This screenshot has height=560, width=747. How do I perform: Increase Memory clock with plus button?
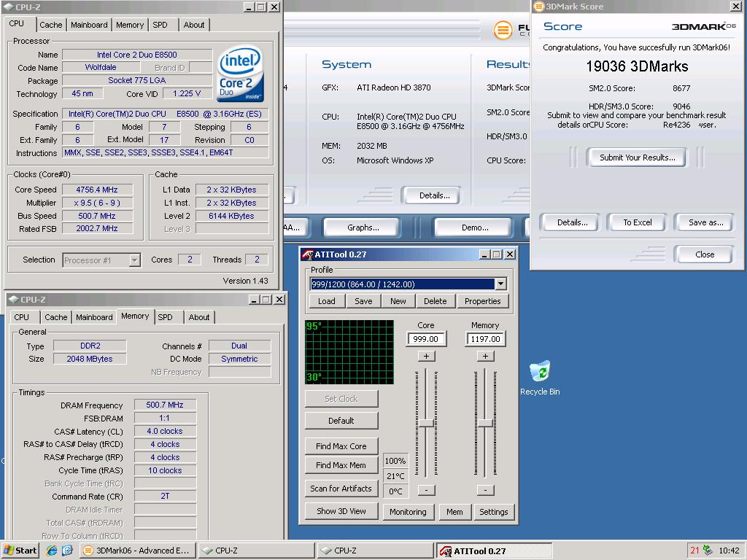coord(485,356)
